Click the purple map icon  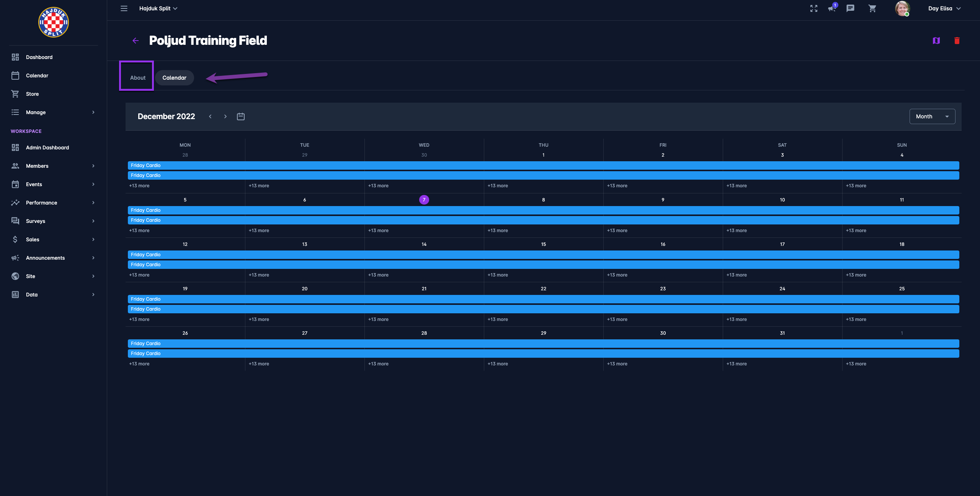936,41
